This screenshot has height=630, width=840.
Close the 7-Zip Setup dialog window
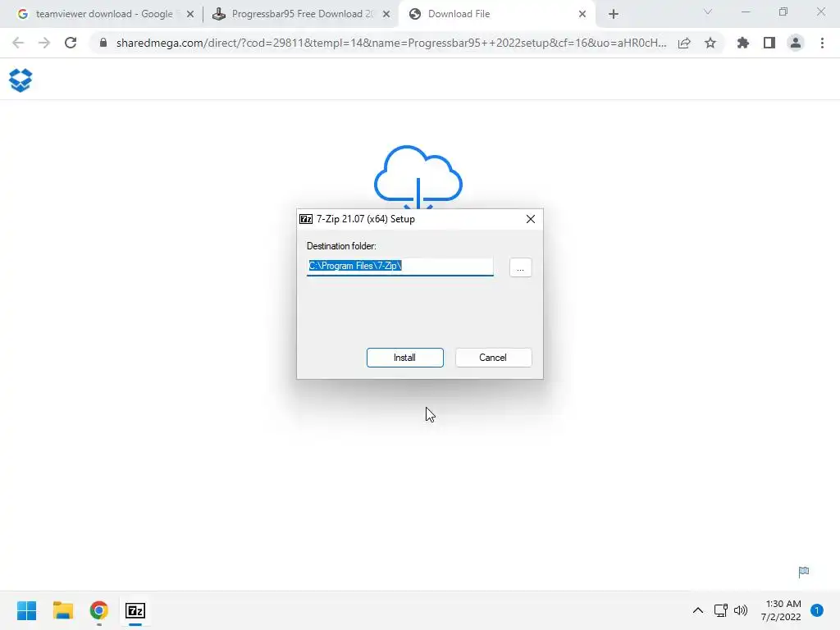pos(531,219)
